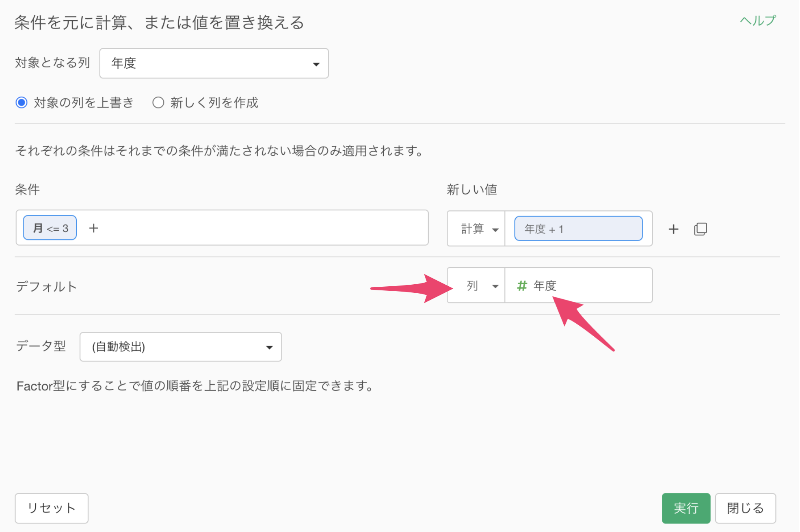Open the ヘルプ link
This screenshot has height=532, width=800.
757,21
